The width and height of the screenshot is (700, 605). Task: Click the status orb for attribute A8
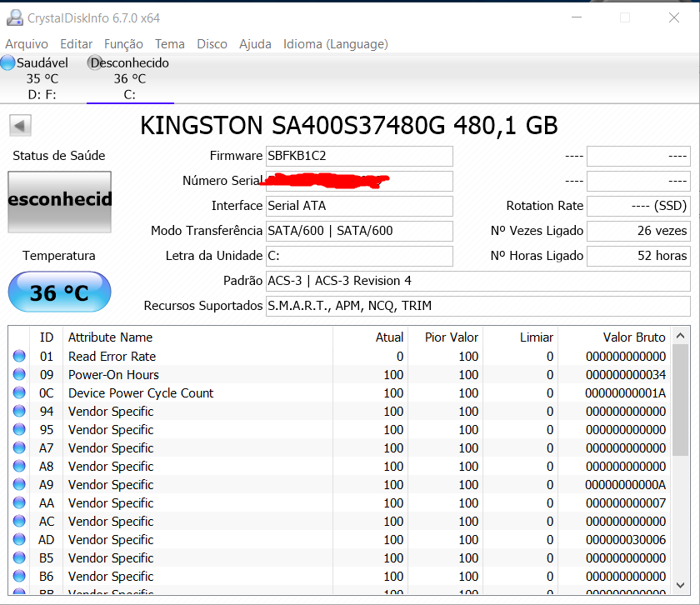[x=19, y=466]
